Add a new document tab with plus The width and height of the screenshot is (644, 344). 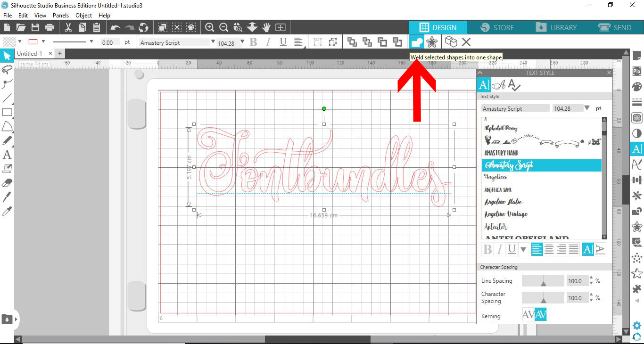pos(60,54)
